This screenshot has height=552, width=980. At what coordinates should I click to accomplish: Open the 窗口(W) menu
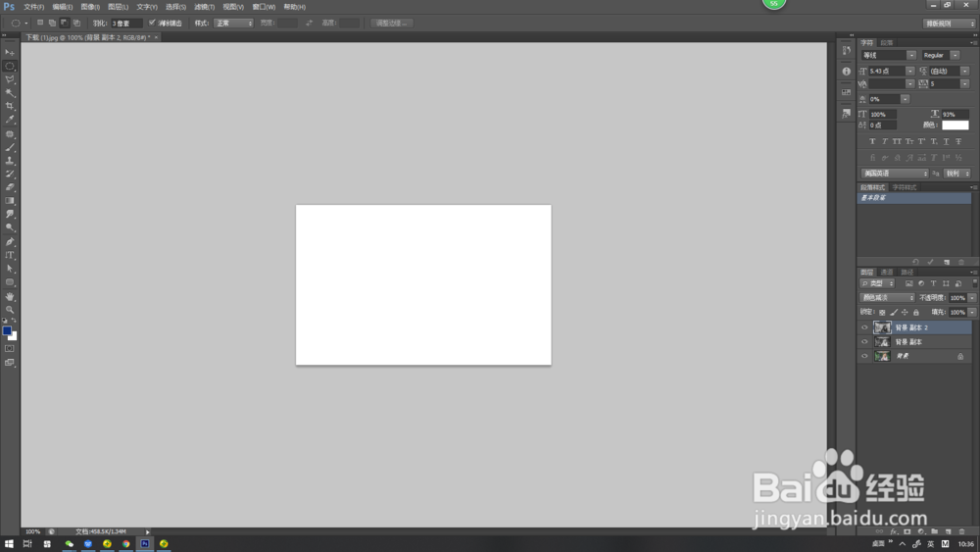click(264, 7)
